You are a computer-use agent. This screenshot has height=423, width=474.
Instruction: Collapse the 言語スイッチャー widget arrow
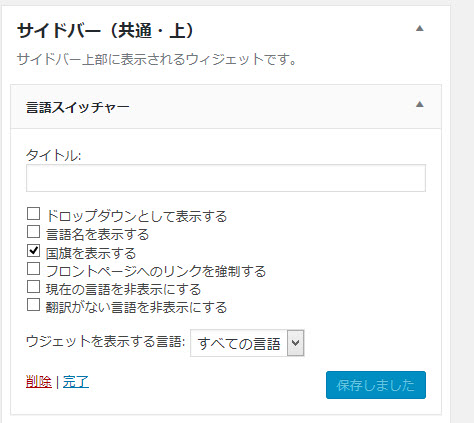pos(420,104)
